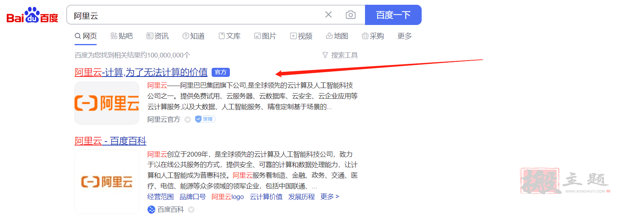Click the 更多 > sublink
Viewport: 644px width, 224px height.
tap(330, 197)
